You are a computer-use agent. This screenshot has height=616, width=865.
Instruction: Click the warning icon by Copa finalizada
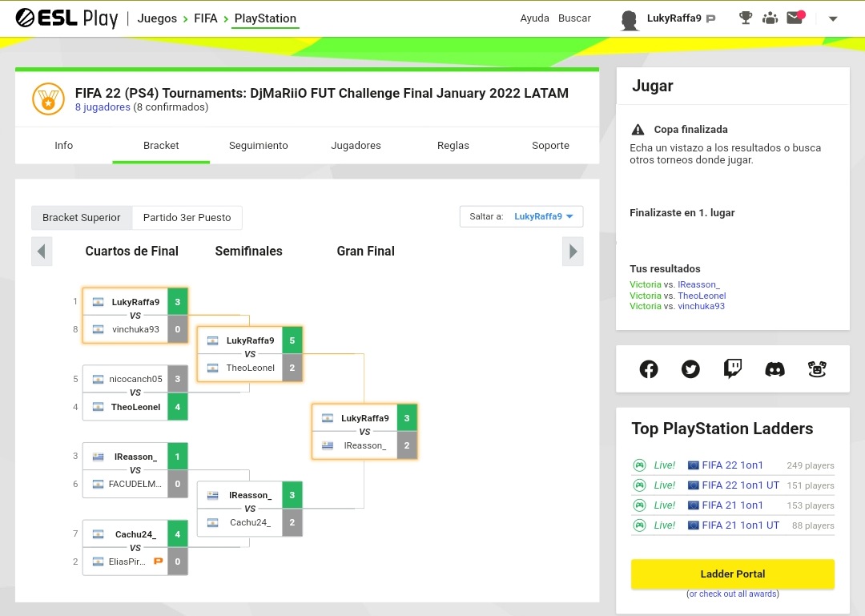click(638, 130)
